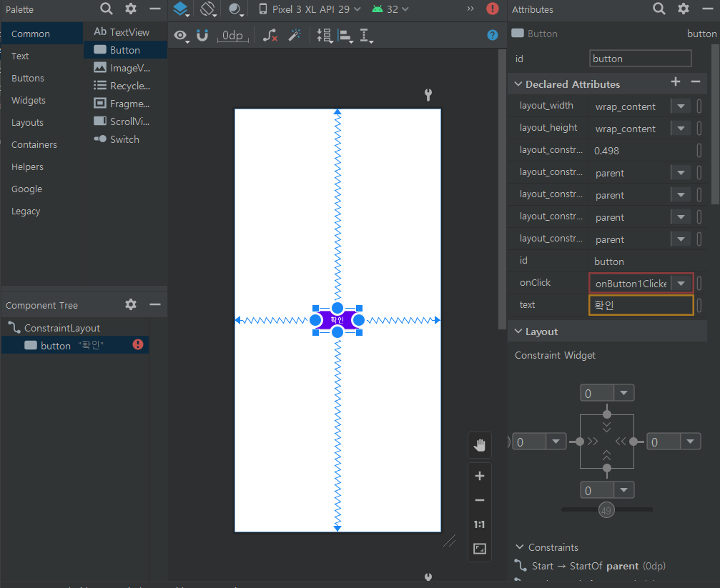The height and width of the screenshot is (588, 720).
Task: Open Palette settings gear
Action: (131, 9)
